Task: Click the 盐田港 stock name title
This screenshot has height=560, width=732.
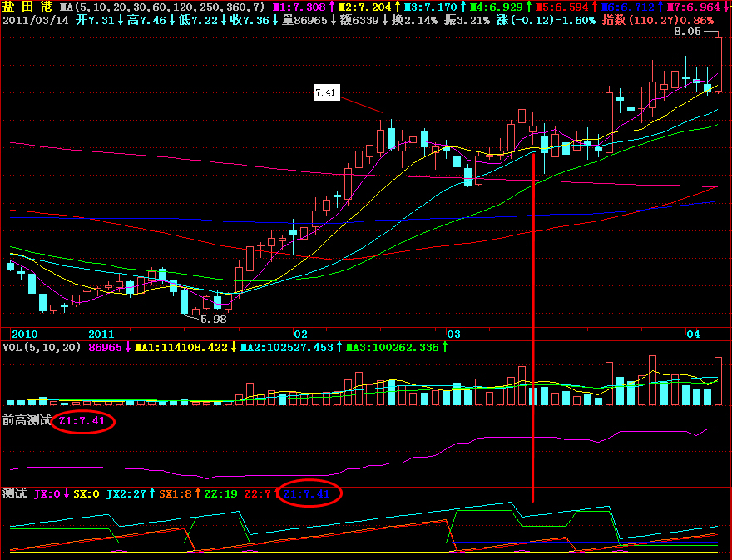Action: coord(27,7)
